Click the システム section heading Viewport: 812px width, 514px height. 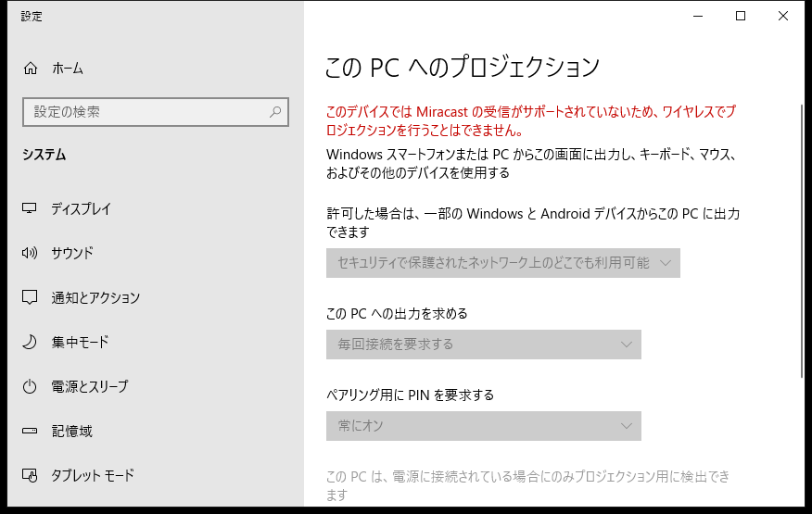pos(44,155)
